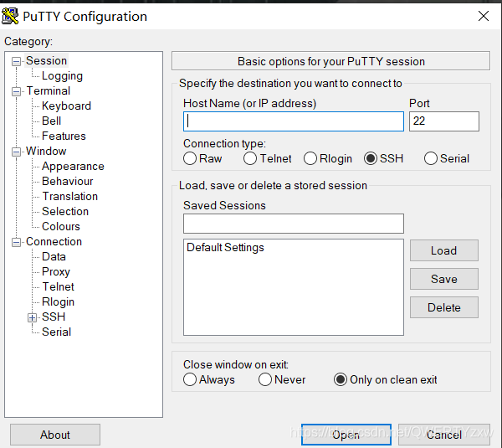Viewport: 502px width, 448px height.
Task: Open the Window category
Action: pos(46,151)
